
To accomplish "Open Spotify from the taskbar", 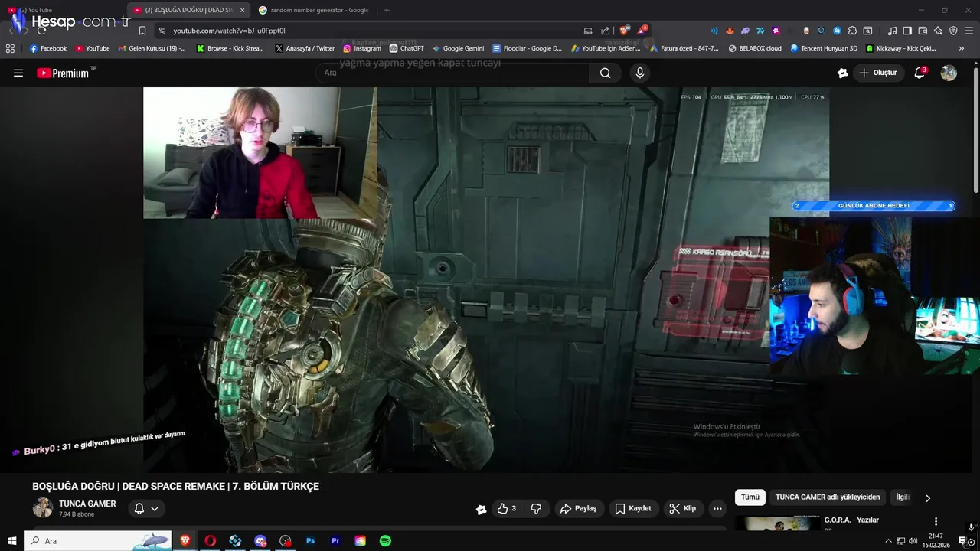I will pyautogui.click(x=385, y=541).
